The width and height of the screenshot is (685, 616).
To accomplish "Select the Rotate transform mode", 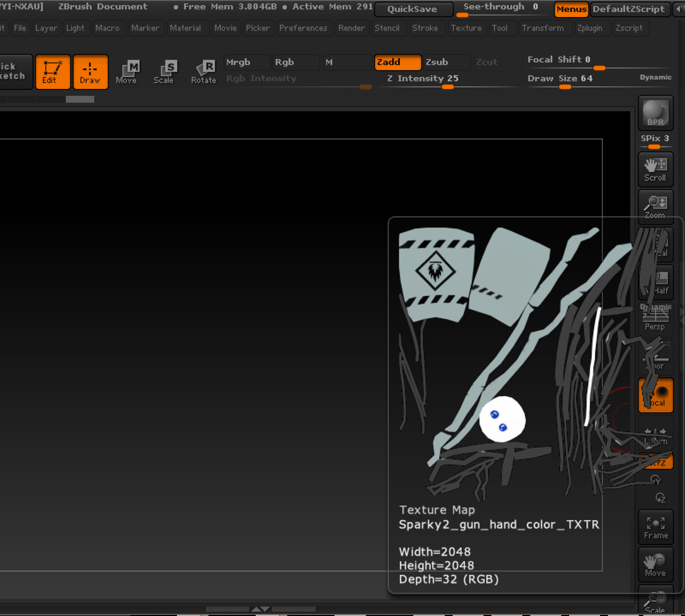I will pyautogui.click(x=203, y=72).
